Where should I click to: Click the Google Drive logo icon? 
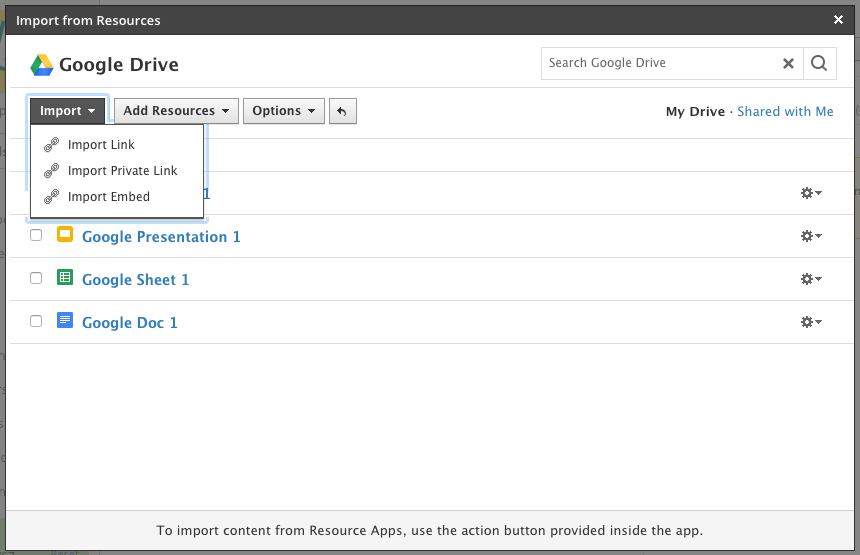(x=42, y=65)
